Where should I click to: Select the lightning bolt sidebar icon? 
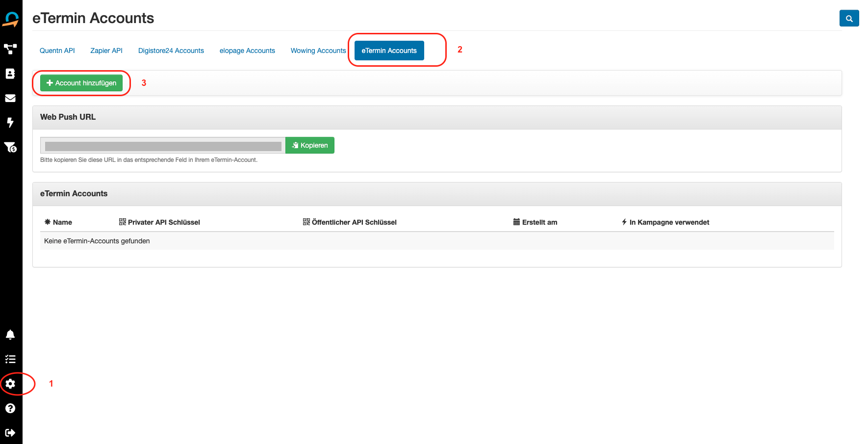coord(10,123)
